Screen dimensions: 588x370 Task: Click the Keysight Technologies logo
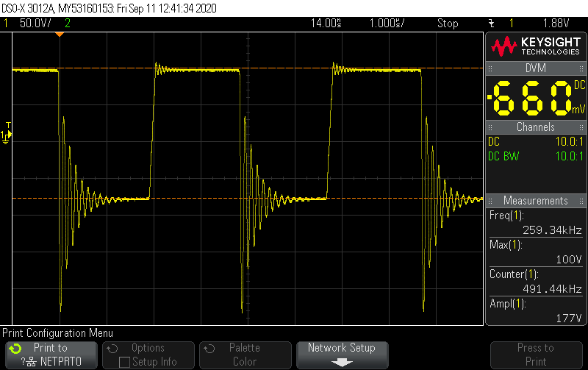click(536, 46)
